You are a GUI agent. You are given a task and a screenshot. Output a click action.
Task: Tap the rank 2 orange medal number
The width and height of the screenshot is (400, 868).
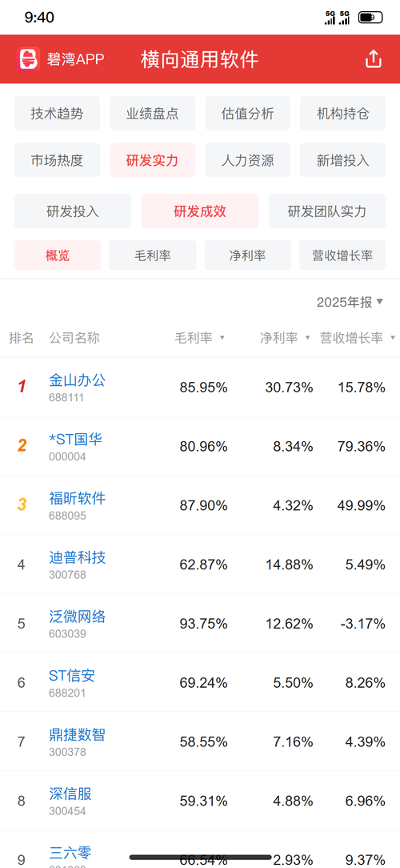[22, 446]
